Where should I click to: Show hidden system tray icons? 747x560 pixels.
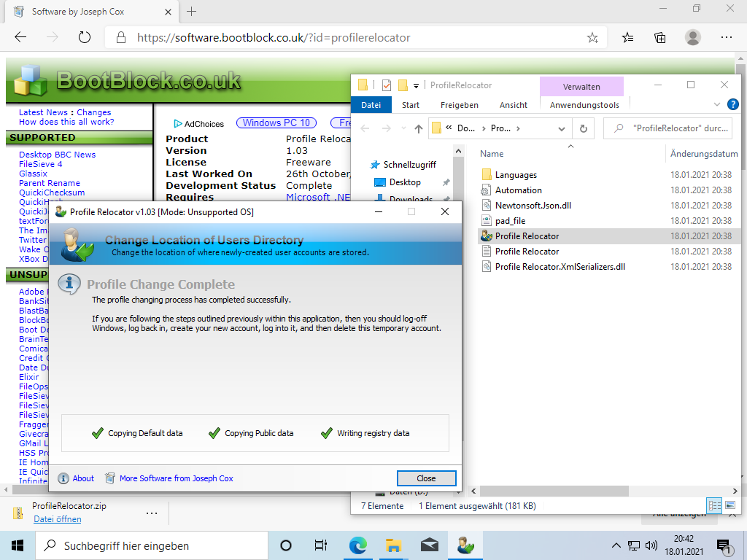(x=616, y=545)
